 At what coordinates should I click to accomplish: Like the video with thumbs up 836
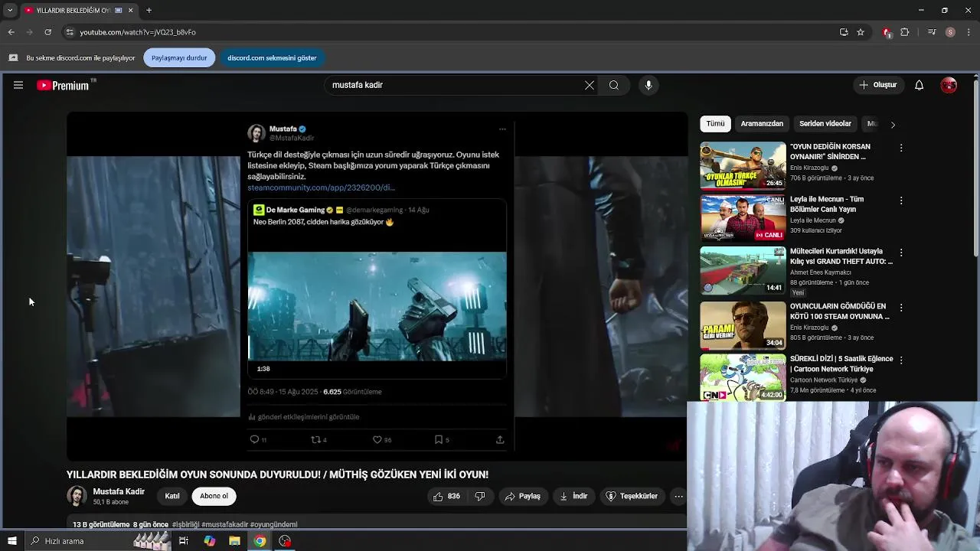[x=446, y=496]
